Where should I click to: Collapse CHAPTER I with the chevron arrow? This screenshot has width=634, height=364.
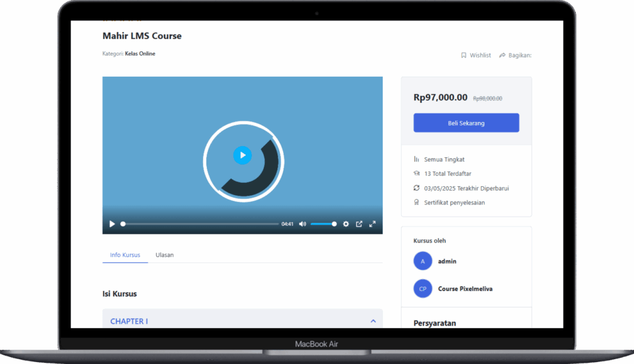point(373,321)
